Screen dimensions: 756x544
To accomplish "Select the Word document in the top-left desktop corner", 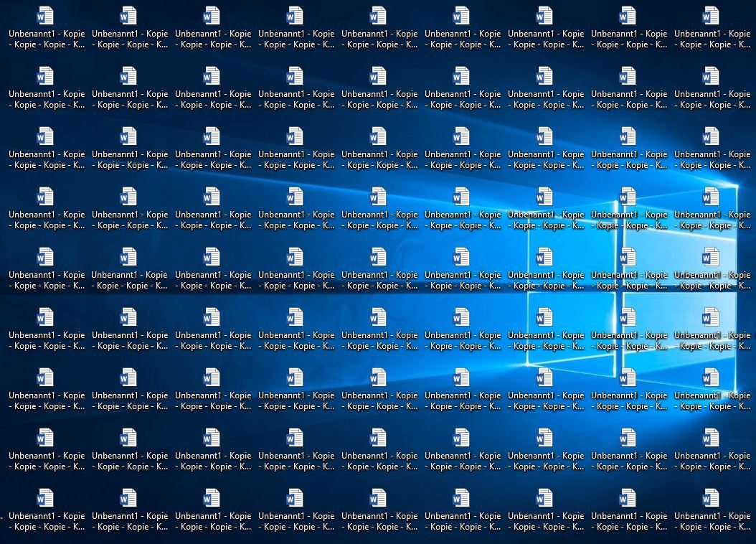I will point(47,28).
